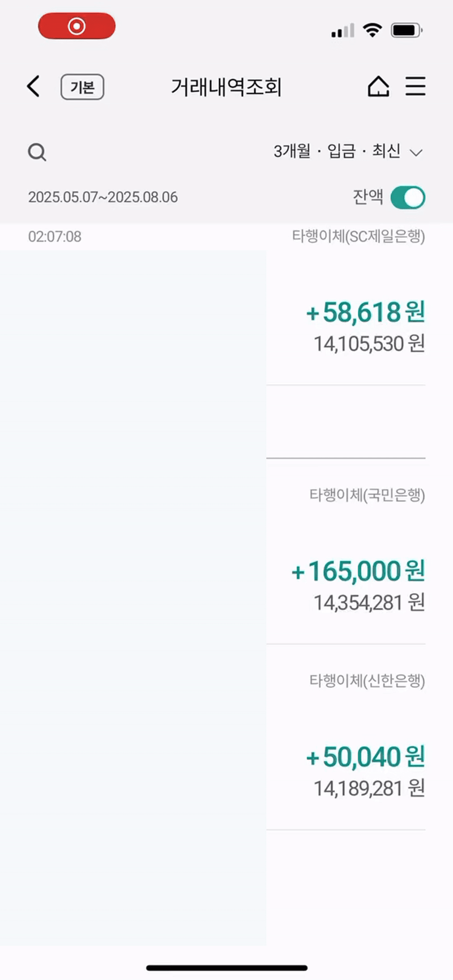Tap the 기본 view mode button
Viewport: 453px width, 980px height.
pos(82,87)
